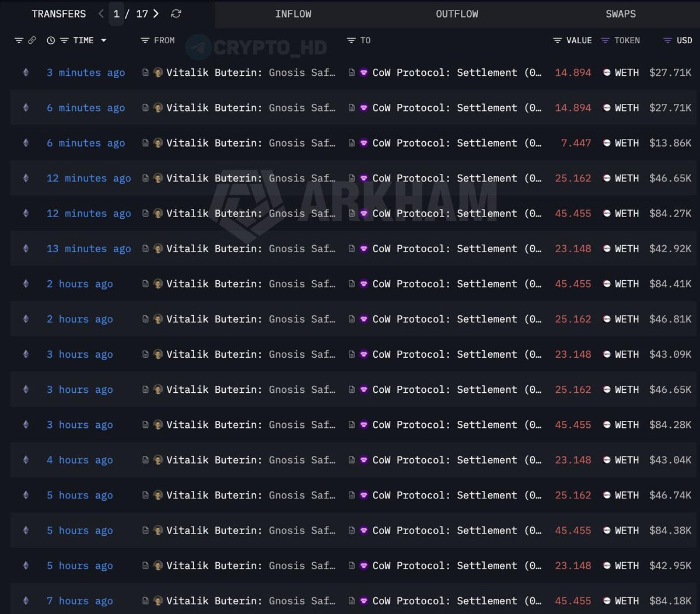Click WETH token icon in $43.09K row
This screenshot has height=614, width=700.
(607, 354)
